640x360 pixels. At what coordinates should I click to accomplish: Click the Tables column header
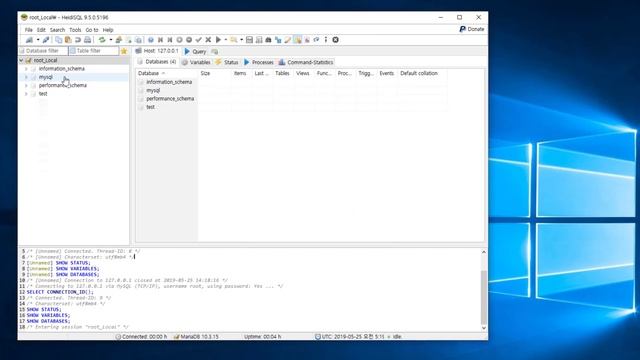282,73
